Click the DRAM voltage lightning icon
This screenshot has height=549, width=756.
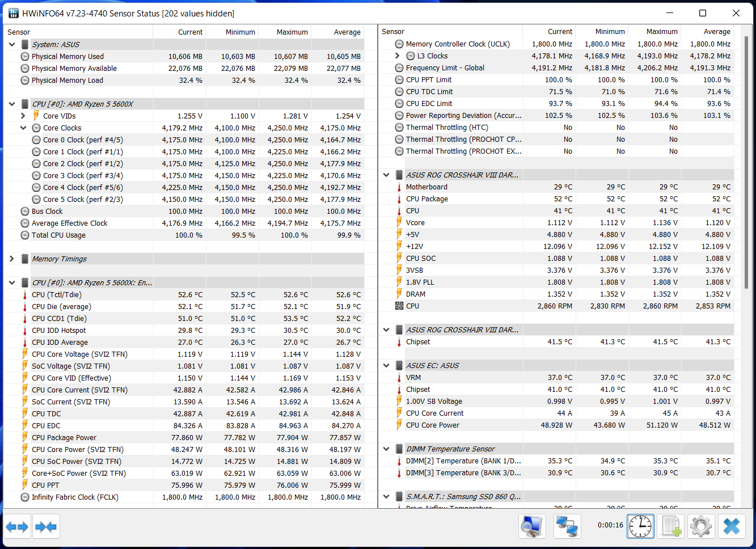[399, 294]
